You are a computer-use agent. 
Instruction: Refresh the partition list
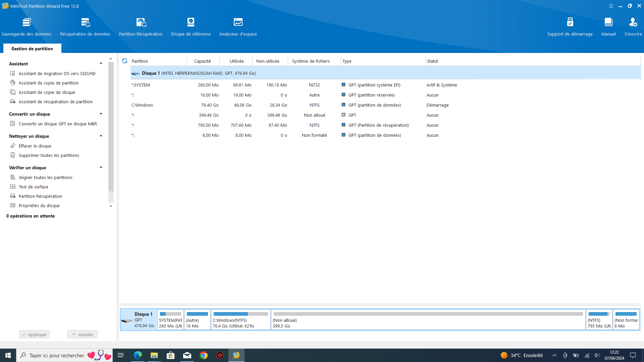pyautogui.click(x=124, y=61)
